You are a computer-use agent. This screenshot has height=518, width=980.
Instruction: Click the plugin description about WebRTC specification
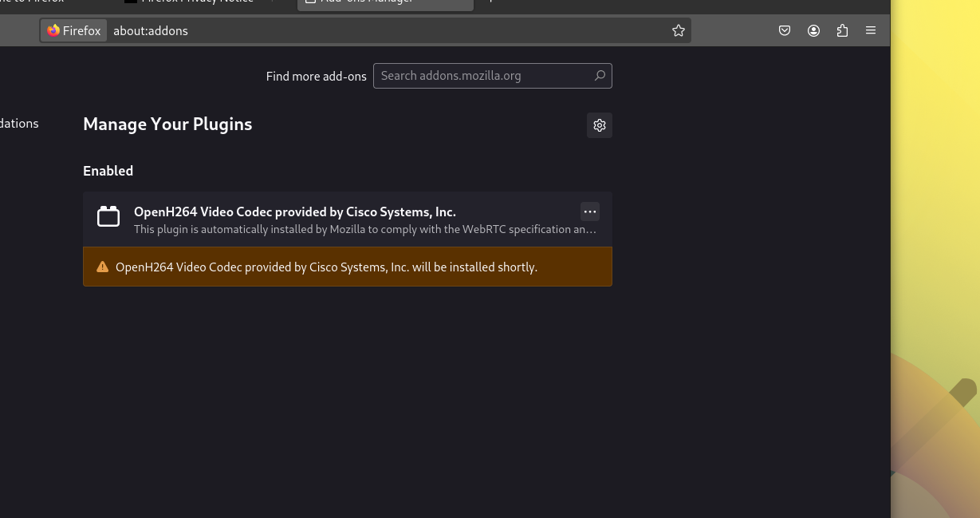[365, 229]
